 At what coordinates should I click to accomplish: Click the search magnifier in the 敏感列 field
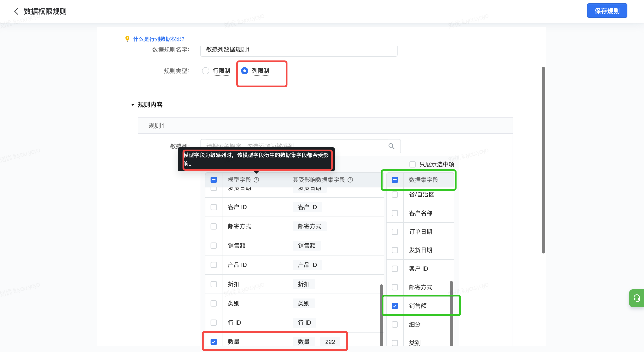tap(391, 146)
